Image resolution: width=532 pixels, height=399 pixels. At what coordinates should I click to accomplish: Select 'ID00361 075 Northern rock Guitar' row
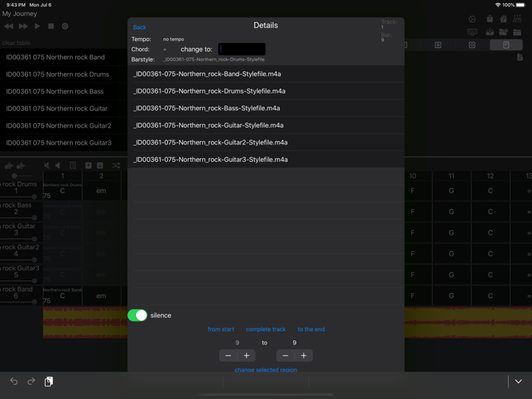[x=64, y=109]
